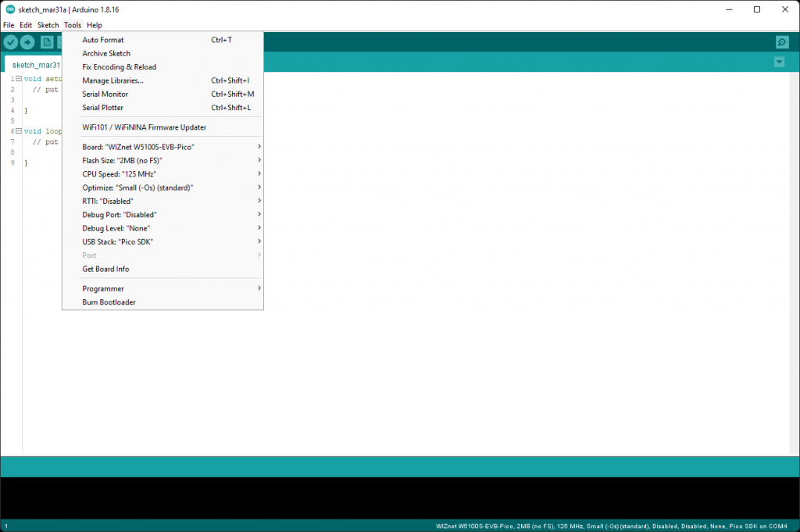Choose Fix Encoding & Reload
800x532 pixels.
click(x=162, y=67)
